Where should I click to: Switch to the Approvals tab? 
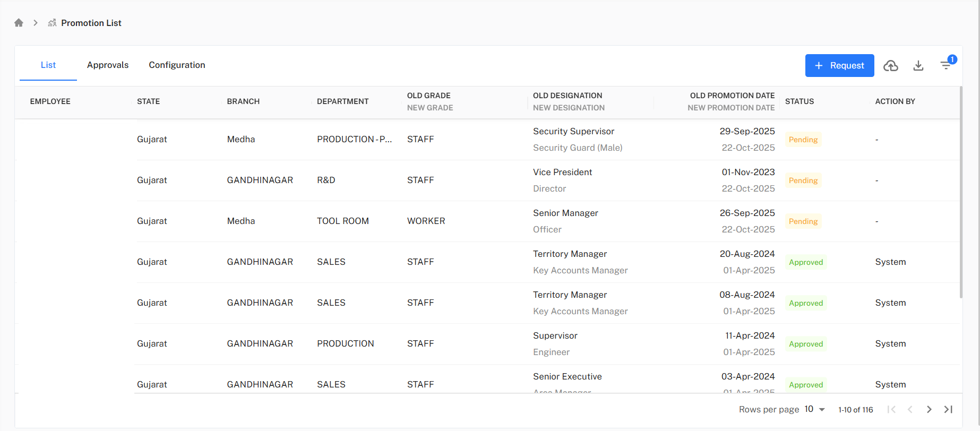[108, 65]
